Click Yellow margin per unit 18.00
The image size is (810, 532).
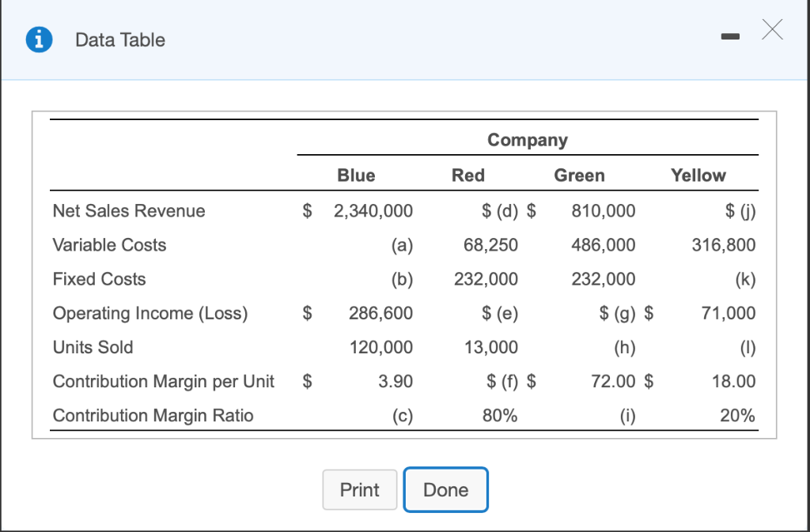tap(733, 381)
